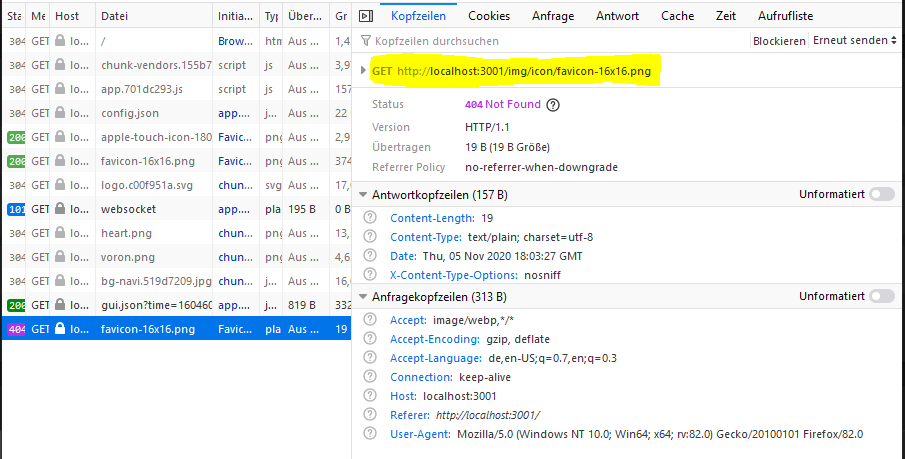Click 200 status badge of apple-touch-icon row
This screenshot has width=905, height=459.
16,137
